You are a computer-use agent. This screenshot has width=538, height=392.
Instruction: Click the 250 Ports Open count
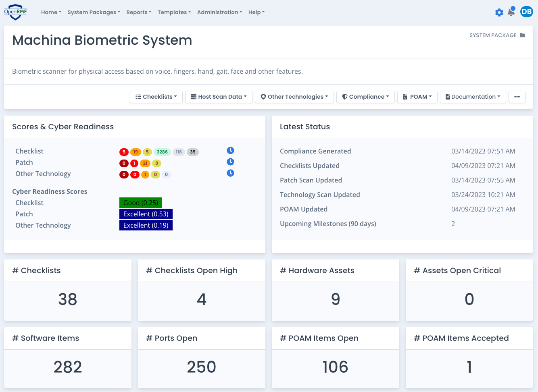pyautogui.click(x=202, y=367)
